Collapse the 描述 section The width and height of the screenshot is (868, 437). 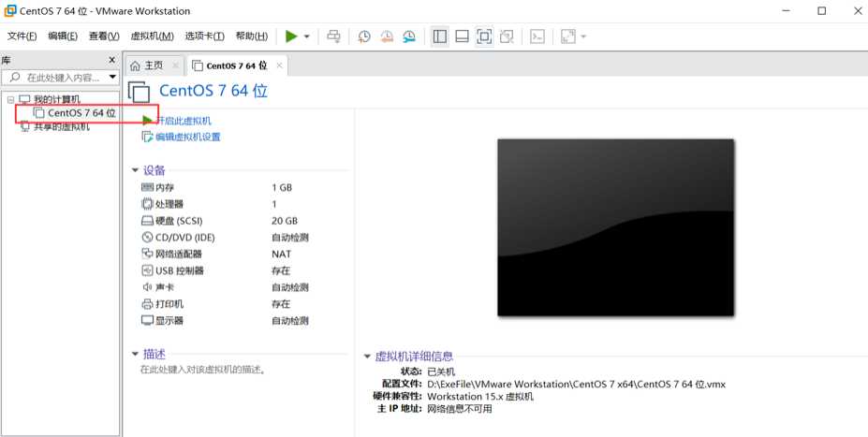(x=135, y=354)
